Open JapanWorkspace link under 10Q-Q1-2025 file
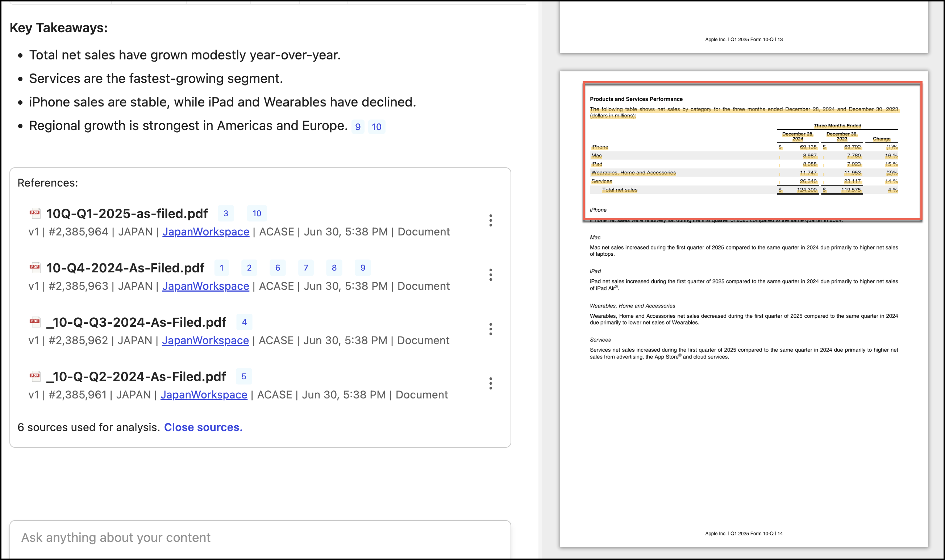 [206, 232]
